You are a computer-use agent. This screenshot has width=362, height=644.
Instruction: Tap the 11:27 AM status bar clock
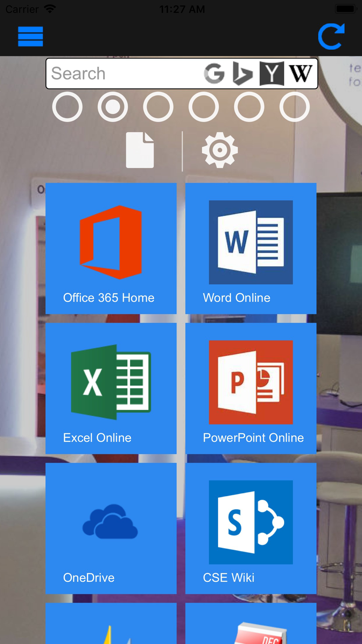coord(182,9)
